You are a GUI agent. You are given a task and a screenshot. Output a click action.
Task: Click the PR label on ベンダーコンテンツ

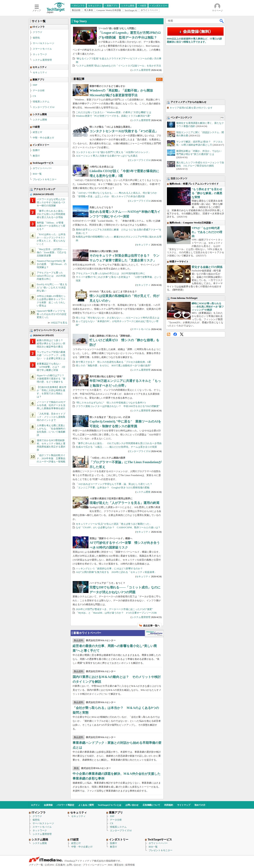[222, 118]
